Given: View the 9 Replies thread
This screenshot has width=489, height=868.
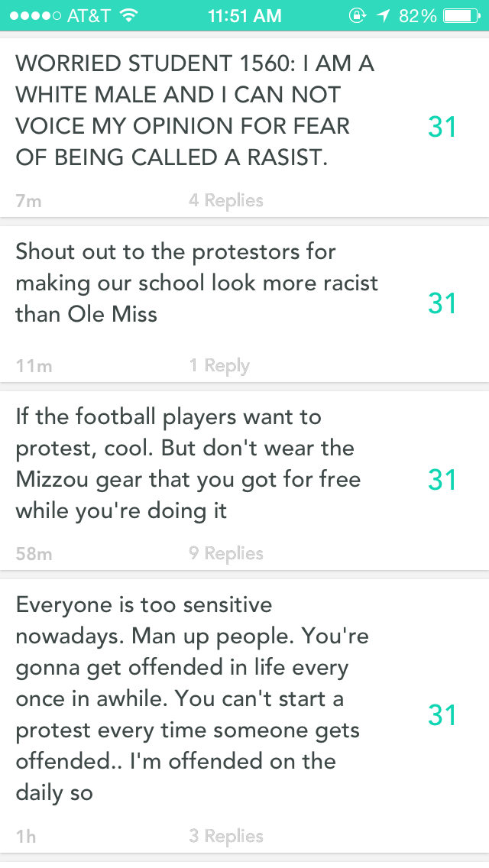Looking at the screenshot, I should [226, 553].
